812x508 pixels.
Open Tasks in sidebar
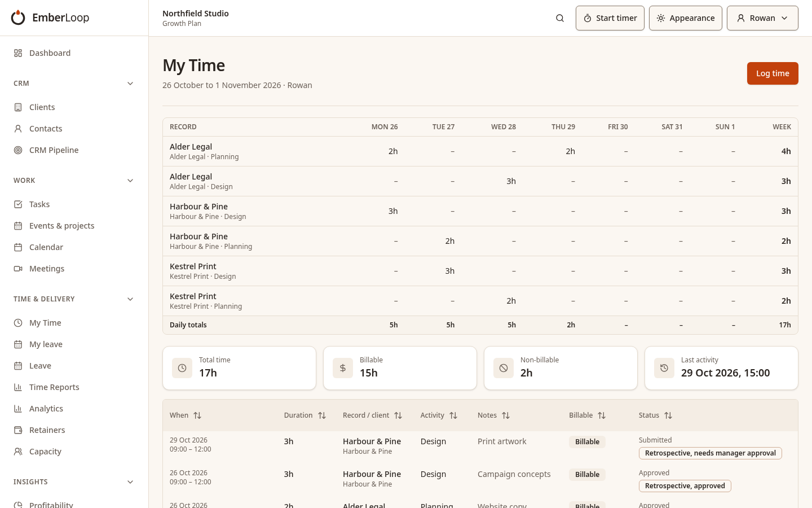click(74, 204)
